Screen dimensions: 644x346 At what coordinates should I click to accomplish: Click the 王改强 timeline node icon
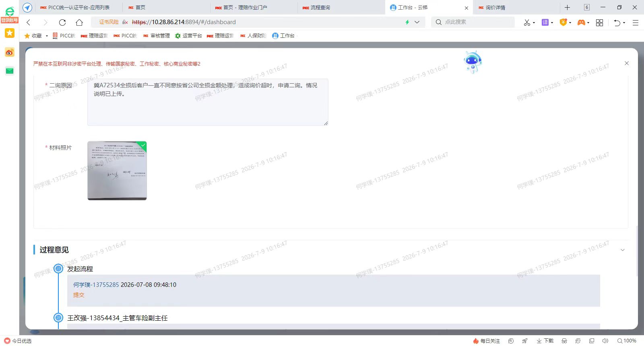(x=58, y=318)
